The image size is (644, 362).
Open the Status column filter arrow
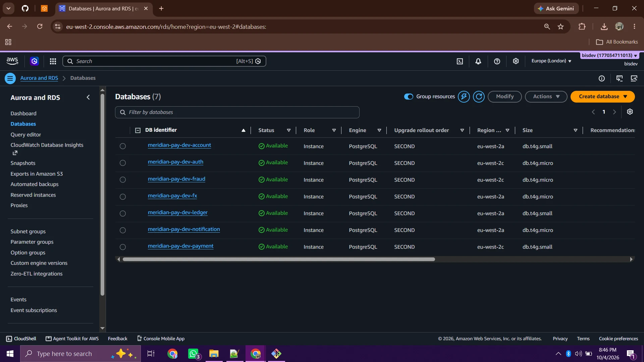pyautogui.click(x=288, y=130)
